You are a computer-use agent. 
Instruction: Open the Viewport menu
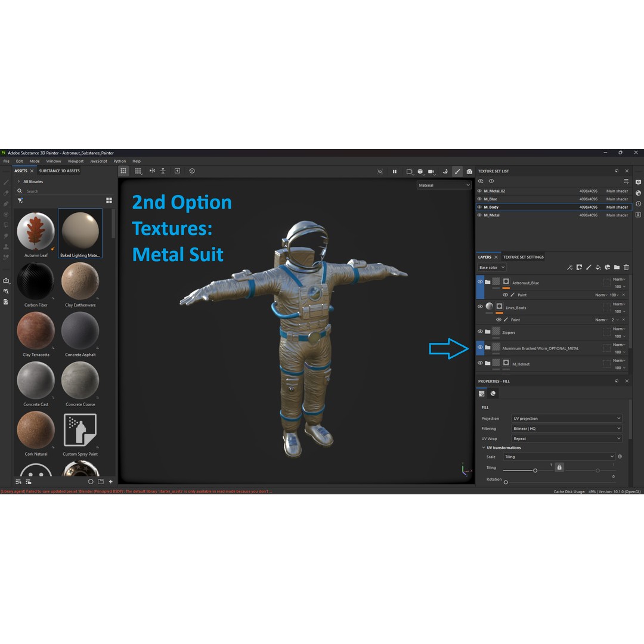click(75, 161)
